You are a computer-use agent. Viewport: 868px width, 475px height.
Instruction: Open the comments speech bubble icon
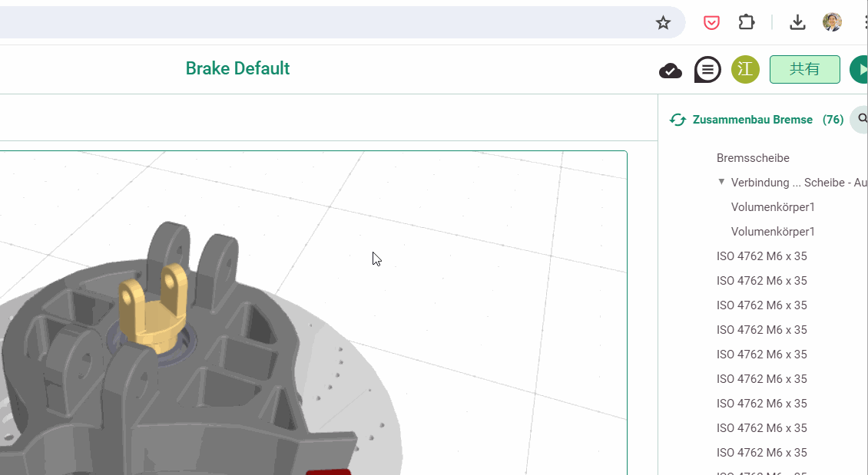(x=707, y=70)
